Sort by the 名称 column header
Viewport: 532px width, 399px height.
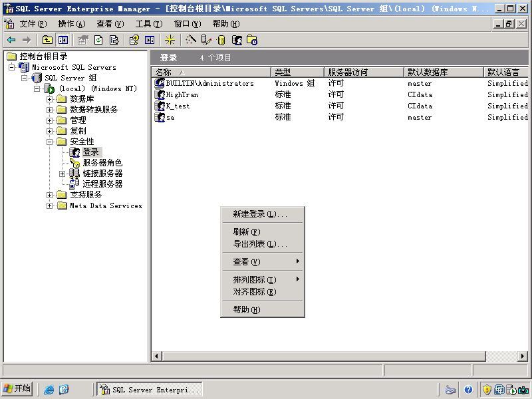[x=211, y=72]
